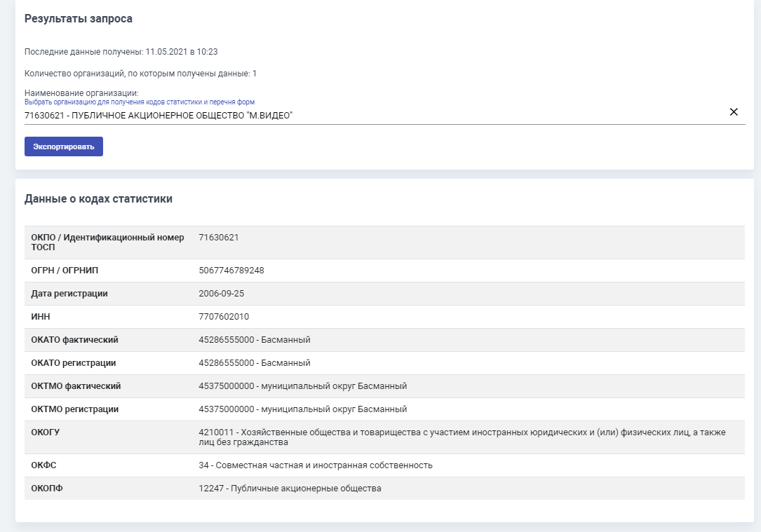Click the registration date 2006-09-25
Viewport: 761px width, 532px height.
click(x=222, y=294)
